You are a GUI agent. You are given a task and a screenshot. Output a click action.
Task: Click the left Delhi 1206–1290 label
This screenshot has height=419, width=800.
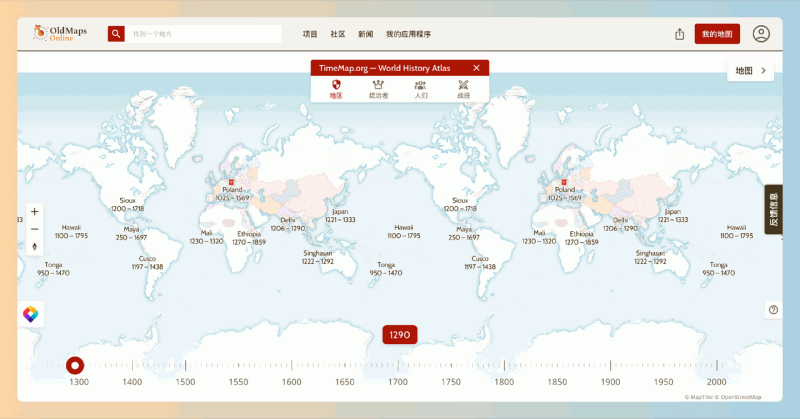288,224
